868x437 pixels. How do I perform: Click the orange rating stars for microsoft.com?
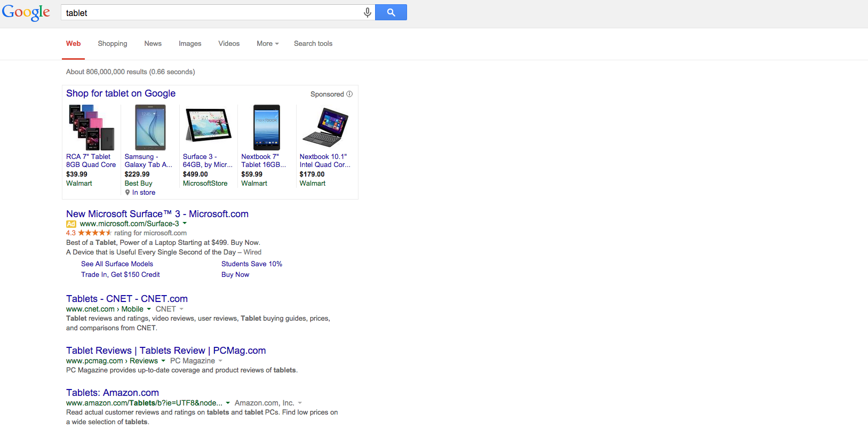click(x=95, y=233)
